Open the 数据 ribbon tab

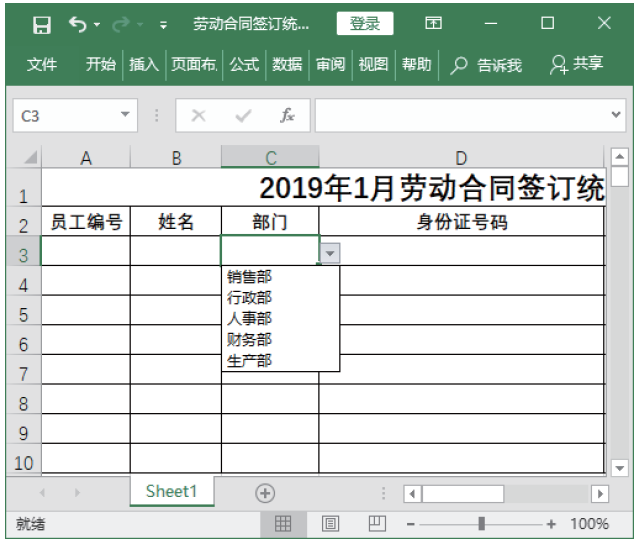click(287, 64)
